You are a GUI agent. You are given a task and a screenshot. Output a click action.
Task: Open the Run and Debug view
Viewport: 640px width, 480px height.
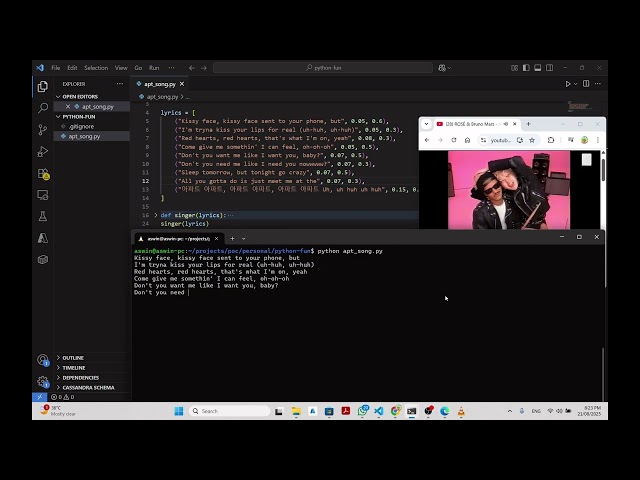[x=42, y=152]
